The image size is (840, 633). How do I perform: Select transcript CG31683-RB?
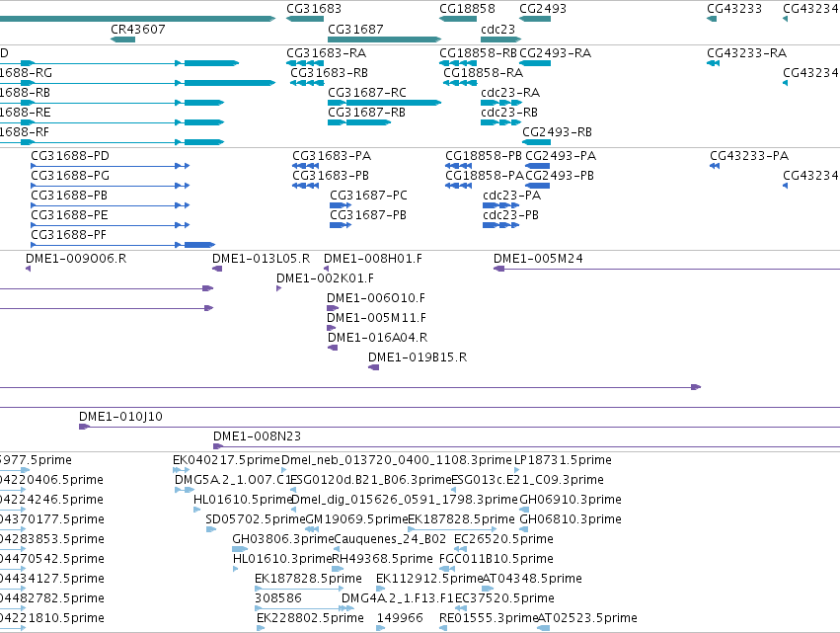coord(307,83)
